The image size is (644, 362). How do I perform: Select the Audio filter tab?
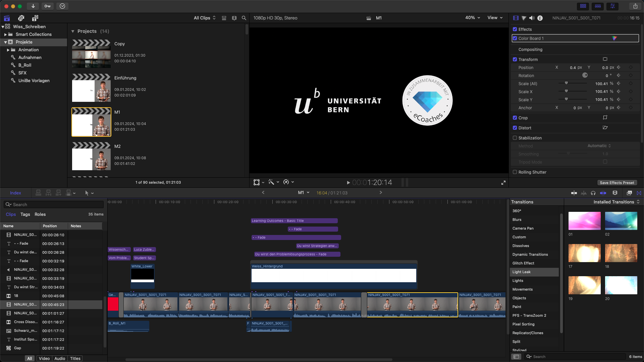tap(60, 358)
